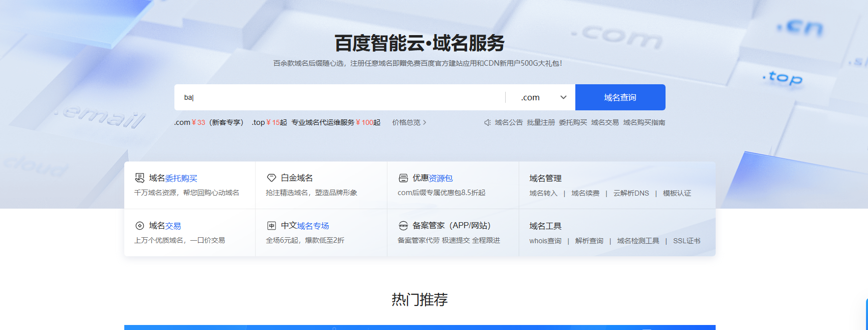
Task: Click 域名检测工具 link
Action: coord(638,241)
